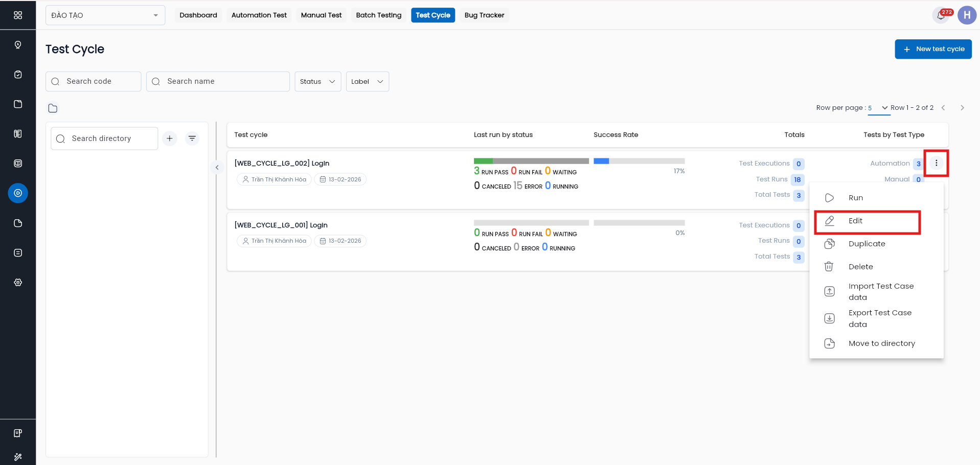The height and width of the screenshot is (465, 980).
Task: Open the Status filter dropdown
Action: point(317,82)
